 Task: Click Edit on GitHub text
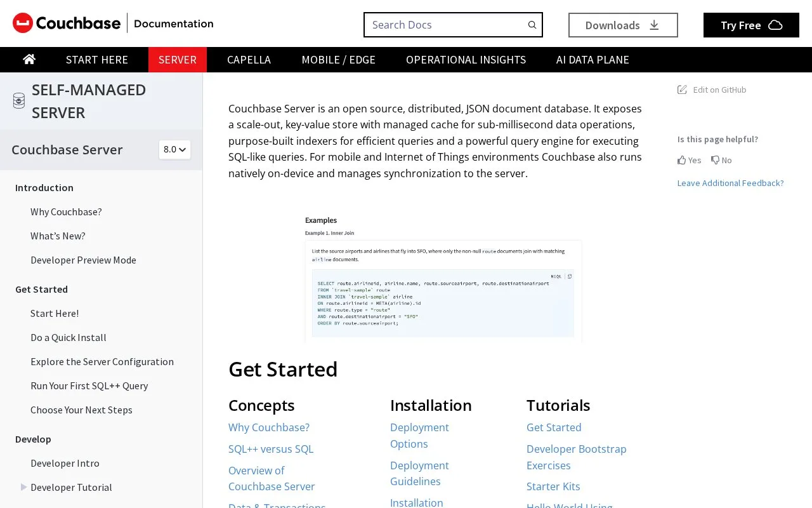pos(719,90)
